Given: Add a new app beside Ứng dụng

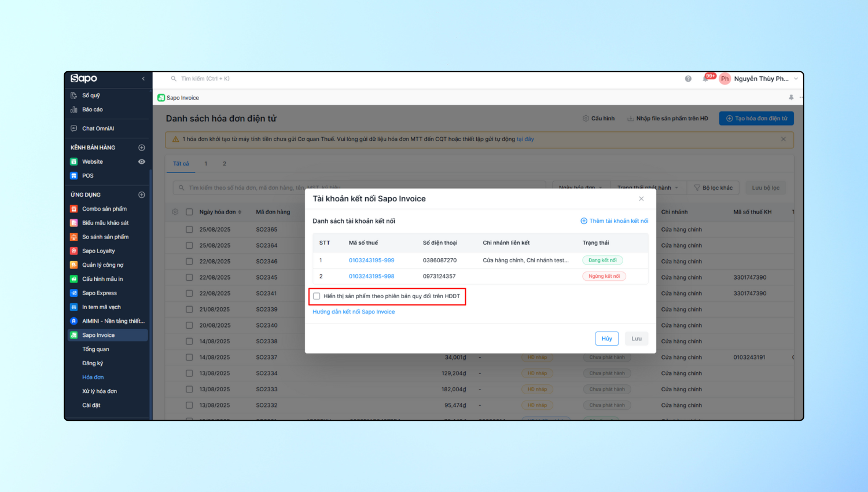Looking at the screenshot, I should [142, 195].
